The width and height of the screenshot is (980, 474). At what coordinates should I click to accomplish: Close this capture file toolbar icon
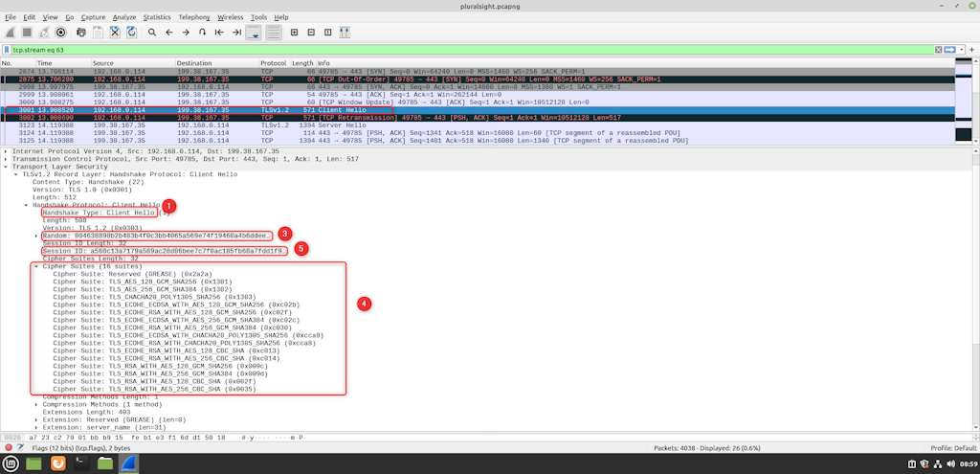tap(115, 33)
